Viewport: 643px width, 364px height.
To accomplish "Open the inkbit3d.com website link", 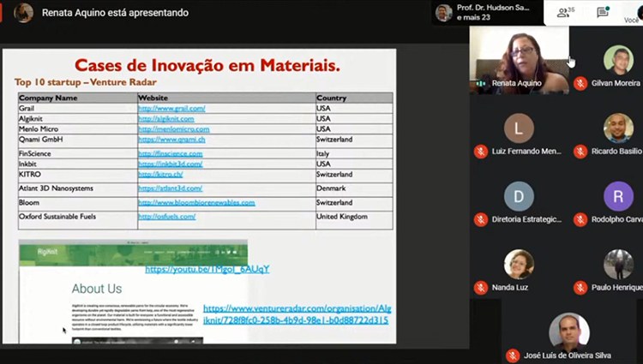I will tap(171, 164).
